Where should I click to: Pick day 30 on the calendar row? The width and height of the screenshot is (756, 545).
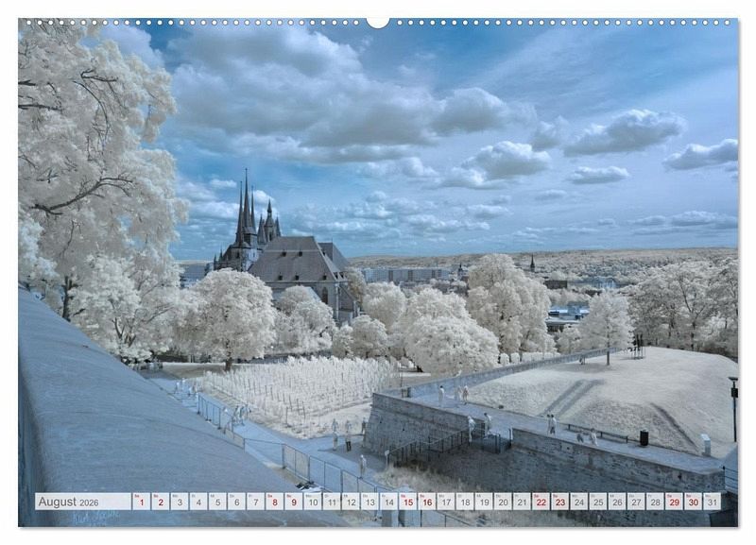(693, 502)
